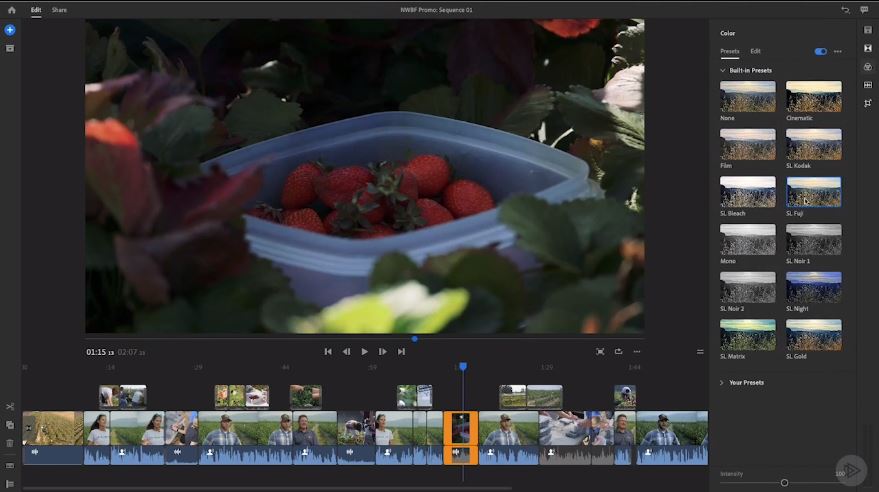Adjust the Intensity slider handle

pyautogui.click(x=784, y=482)
